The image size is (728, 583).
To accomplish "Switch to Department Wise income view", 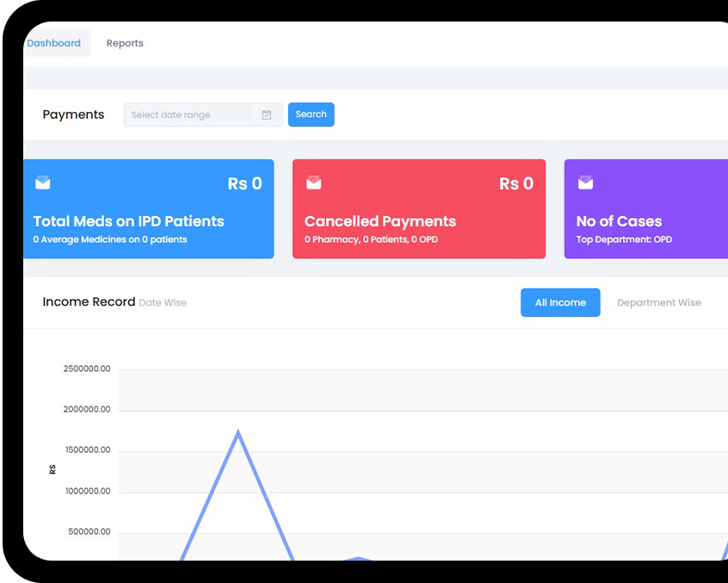I will point(659,302).
